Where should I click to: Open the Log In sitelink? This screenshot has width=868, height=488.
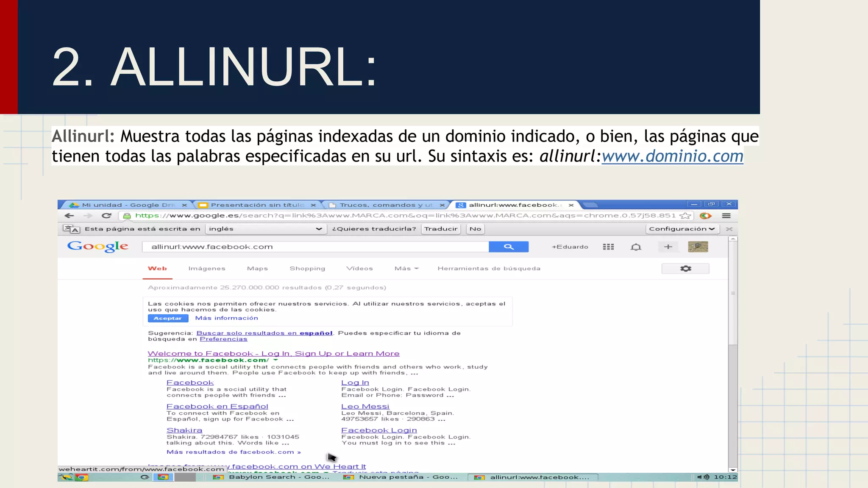[355, 383]
